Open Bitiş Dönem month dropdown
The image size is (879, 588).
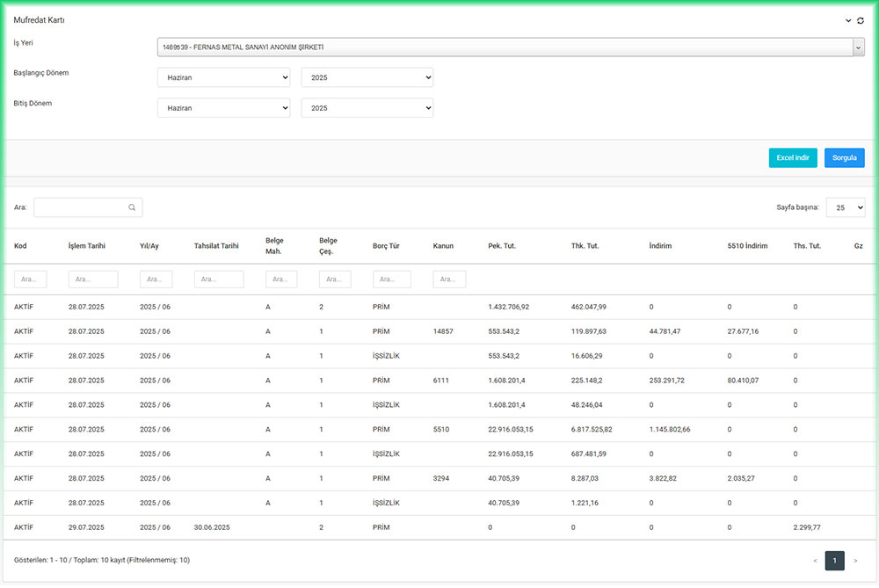[223, 107]
